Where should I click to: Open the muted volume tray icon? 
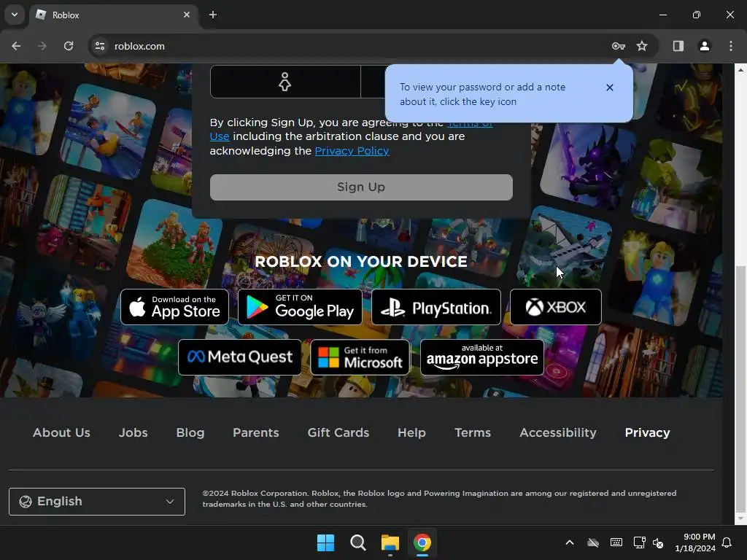point(658,542)
